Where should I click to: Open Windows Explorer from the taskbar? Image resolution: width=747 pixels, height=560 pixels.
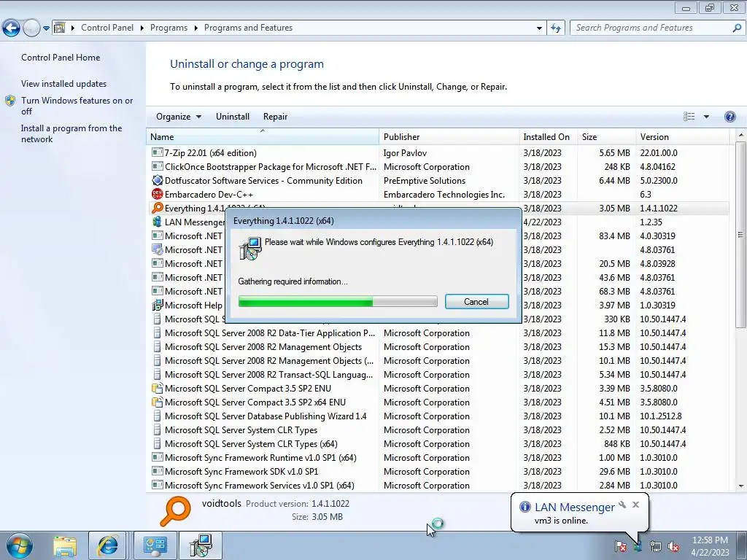[x=65, y=545]
